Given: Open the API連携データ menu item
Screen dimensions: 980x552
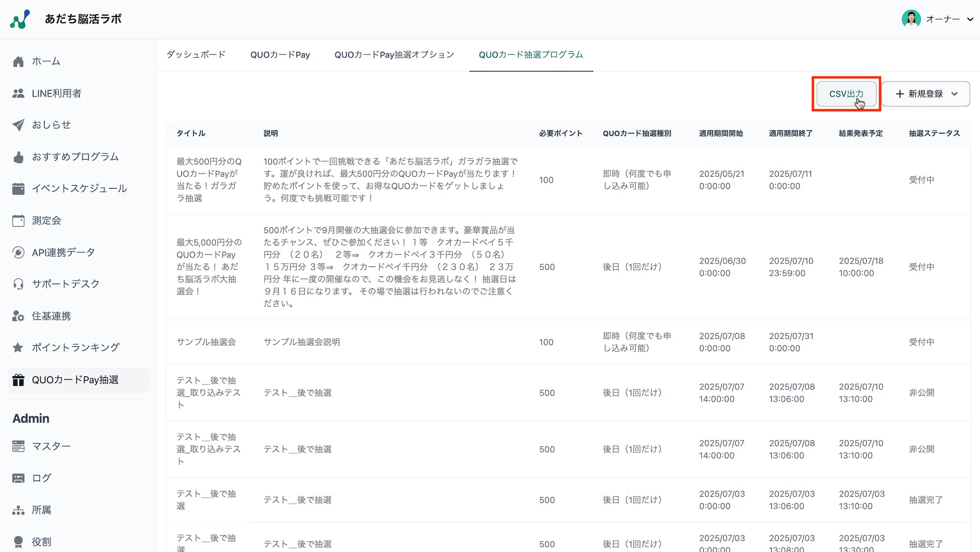Looking at the screenshot, I should point(63,253).
